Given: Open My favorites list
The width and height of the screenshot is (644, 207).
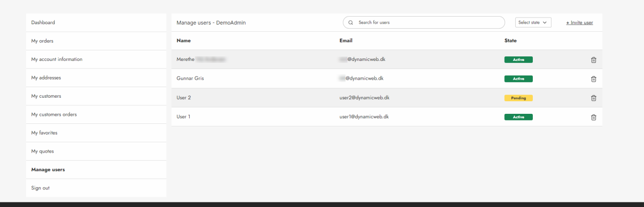Looking at the screenshot, I should pos(44,133).
